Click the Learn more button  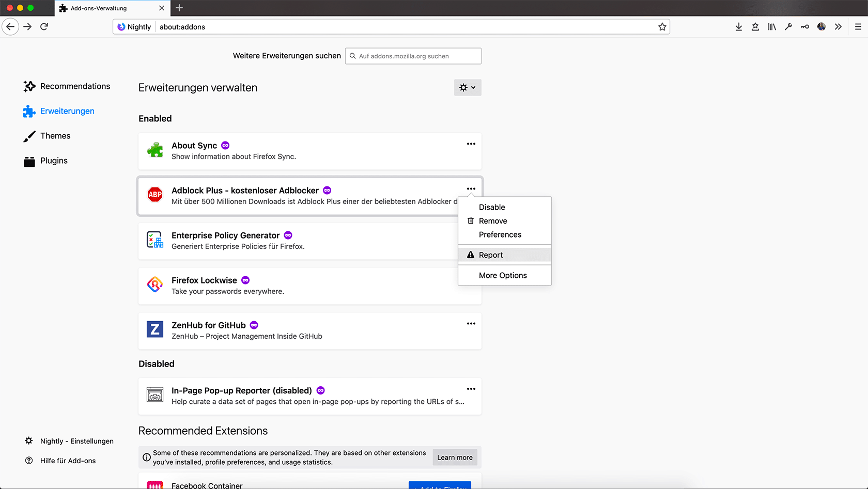[x=455, y=458]
